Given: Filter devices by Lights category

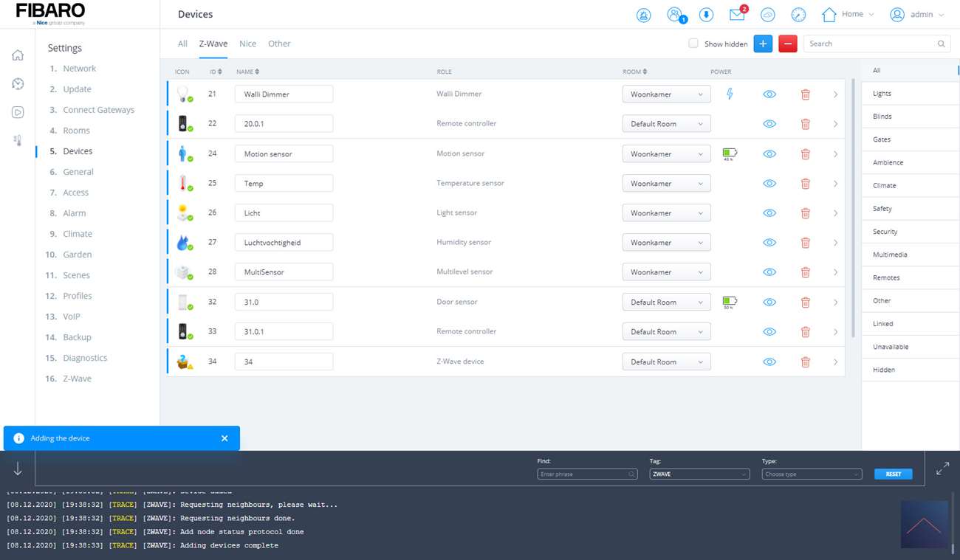Looking at the screenshot, I should 882,94.
